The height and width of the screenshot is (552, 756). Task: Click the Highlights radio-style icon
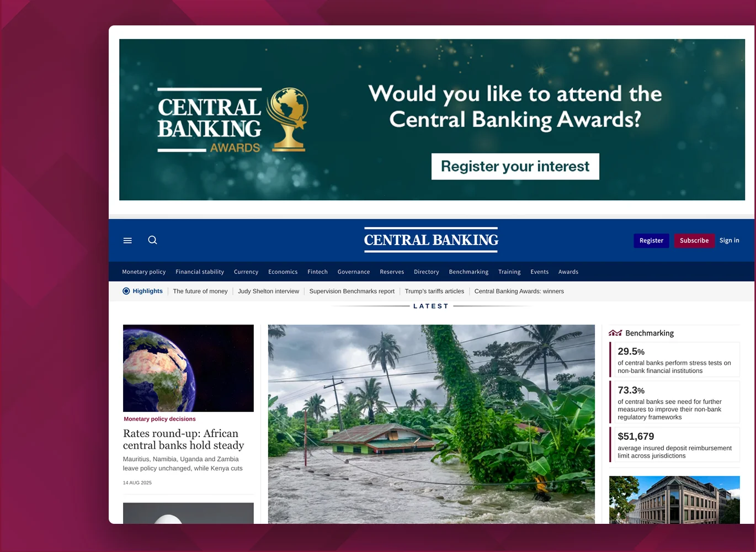point(126,291)
